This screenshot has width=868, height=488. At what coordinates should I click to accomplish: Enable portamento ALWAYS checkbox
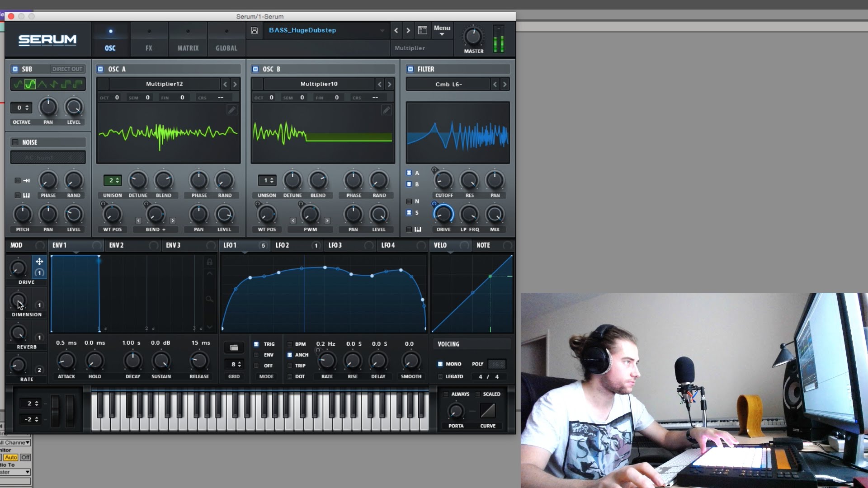tap(446, 394)
